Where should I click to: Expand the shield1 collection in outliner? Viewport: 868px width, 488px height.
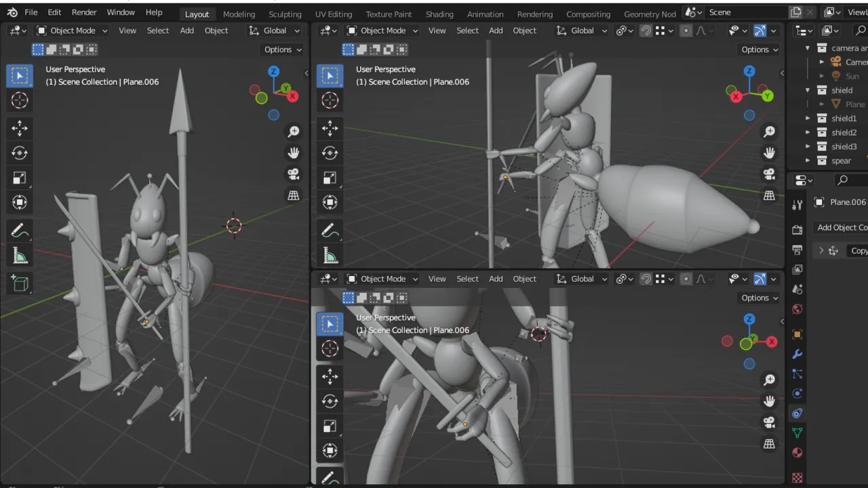coord(808,119)
